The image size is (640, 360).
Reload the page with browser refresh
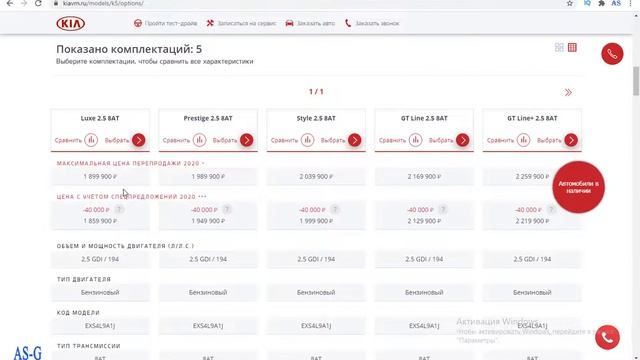click(x=38, y=3)
